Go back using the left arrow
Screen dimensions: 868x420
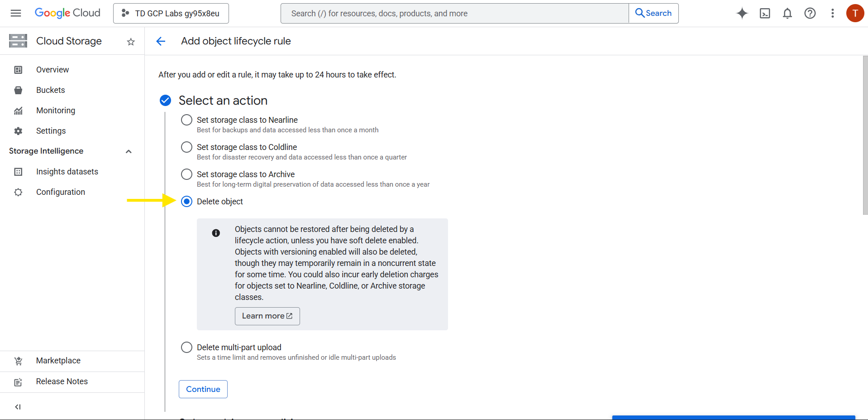161,41
